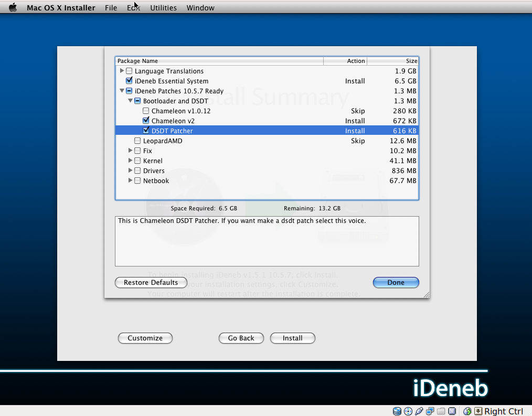Select the Drivers row label
The image size is (532, 416).
pos(154,170)
